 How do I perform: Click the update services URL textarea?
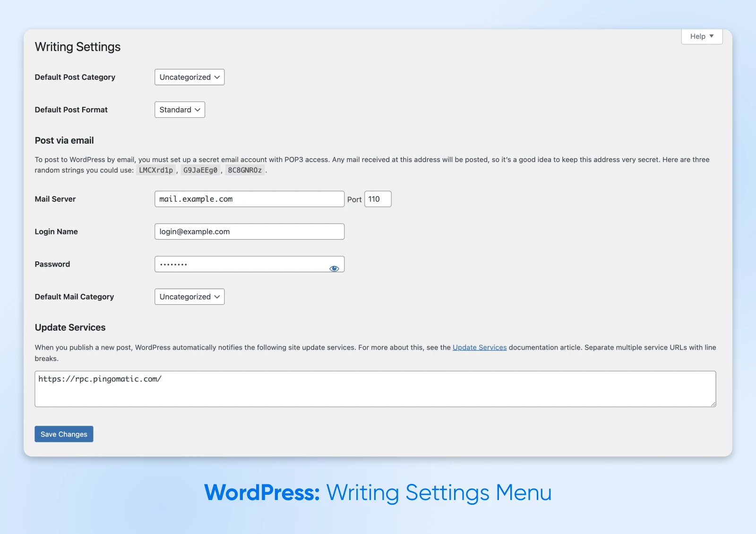(x=375, y=388)
